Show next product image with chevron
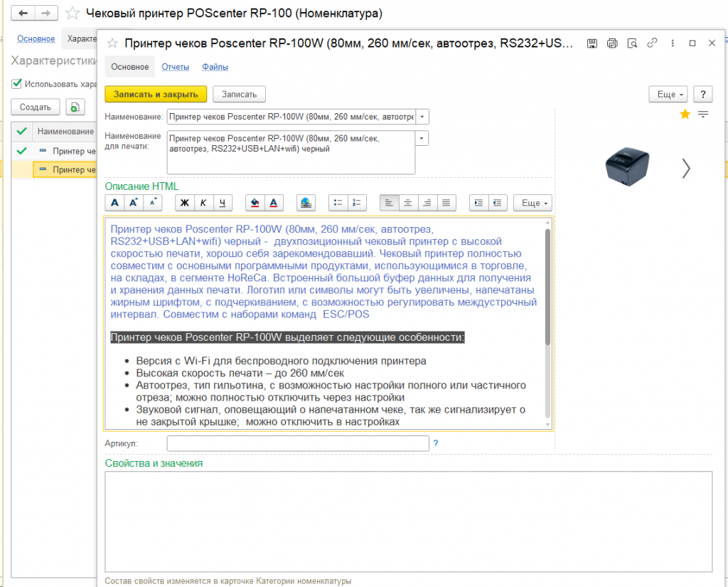 click(686, 168)
